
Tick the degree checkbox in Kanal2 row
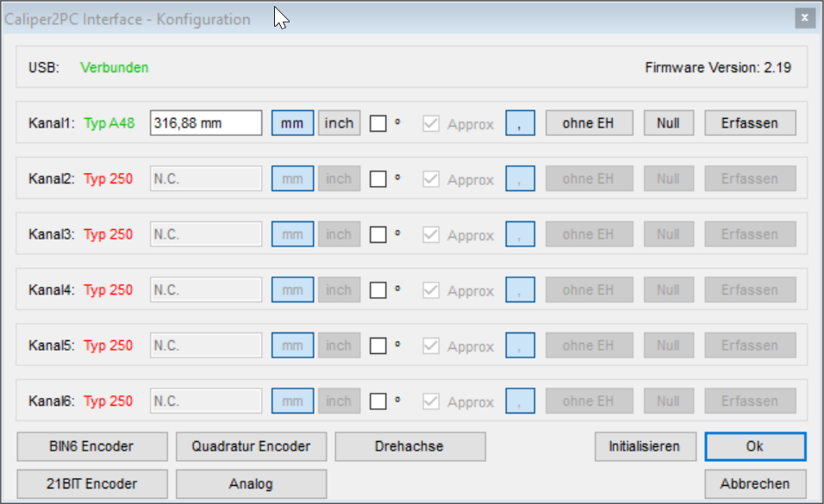click(x=378, y=179)
